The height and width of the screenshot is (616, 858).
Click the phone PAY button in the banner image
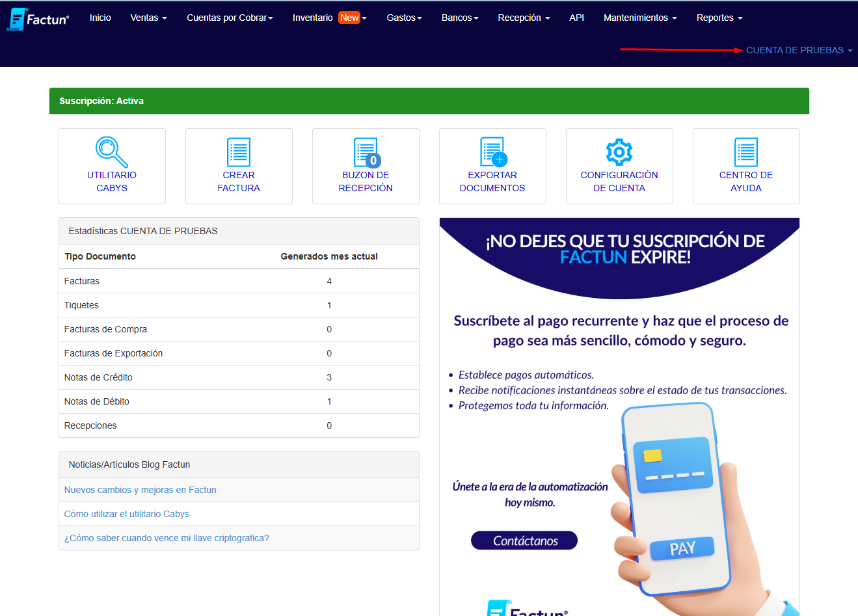click(x=682, y=548)
